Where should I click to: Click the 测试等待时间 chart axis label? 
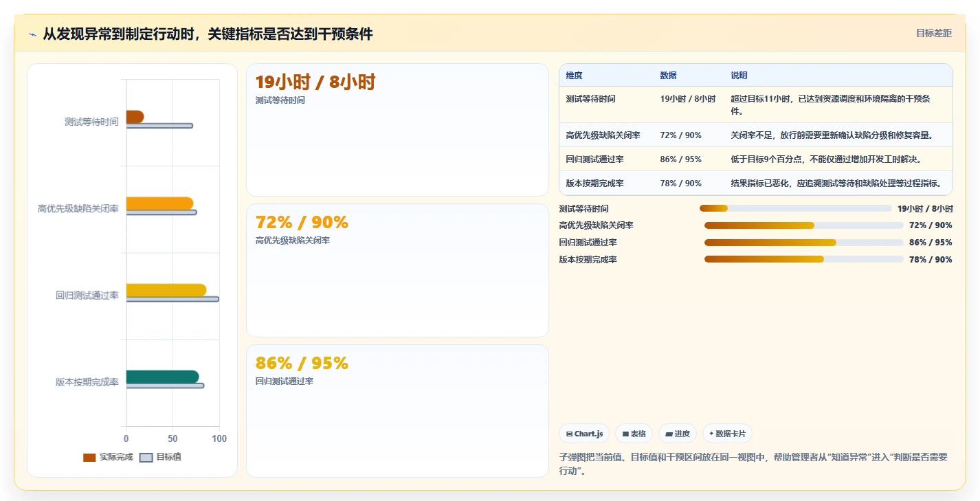pyautogui.click(x=91, y=122)
